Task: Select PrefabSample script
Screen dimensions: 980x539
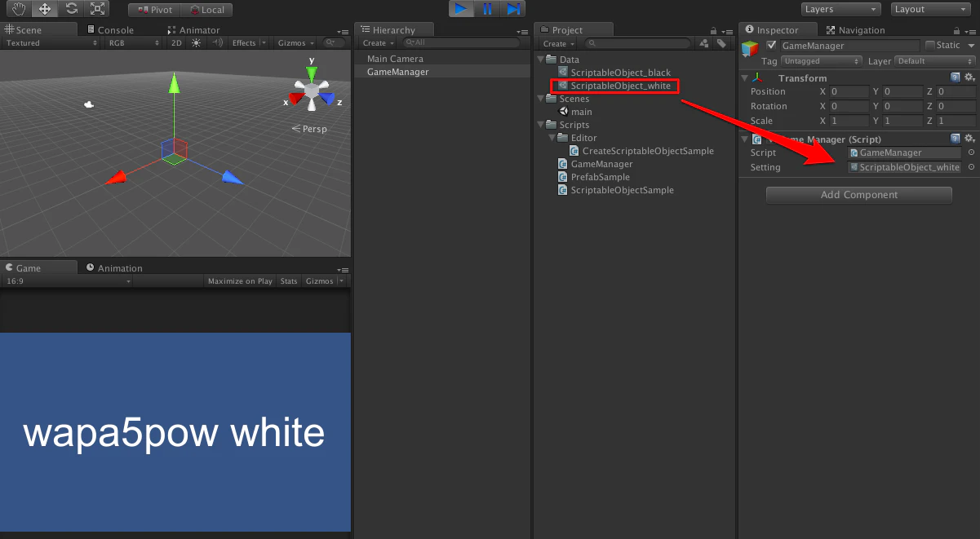Action: coord(594,177)
